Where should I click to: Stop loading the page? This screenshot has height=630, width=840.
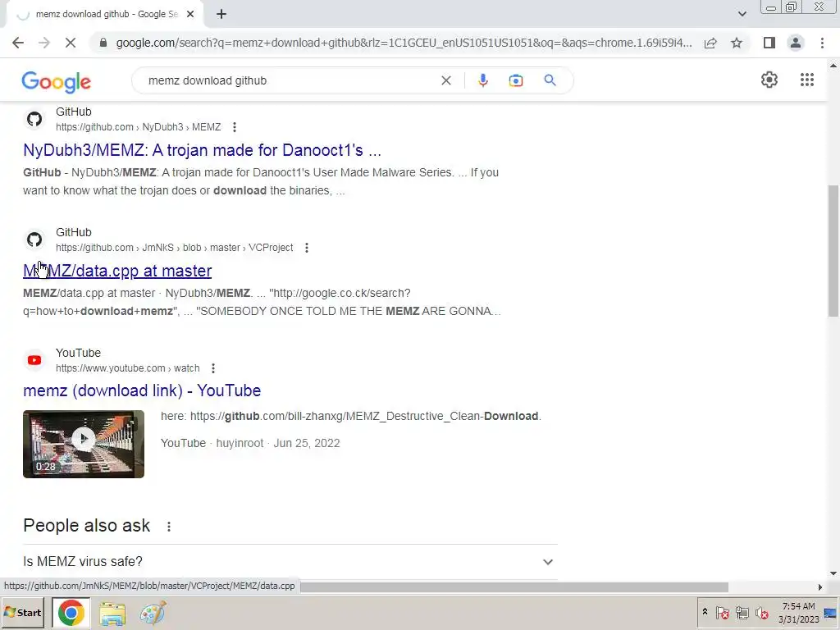(71, 43)
